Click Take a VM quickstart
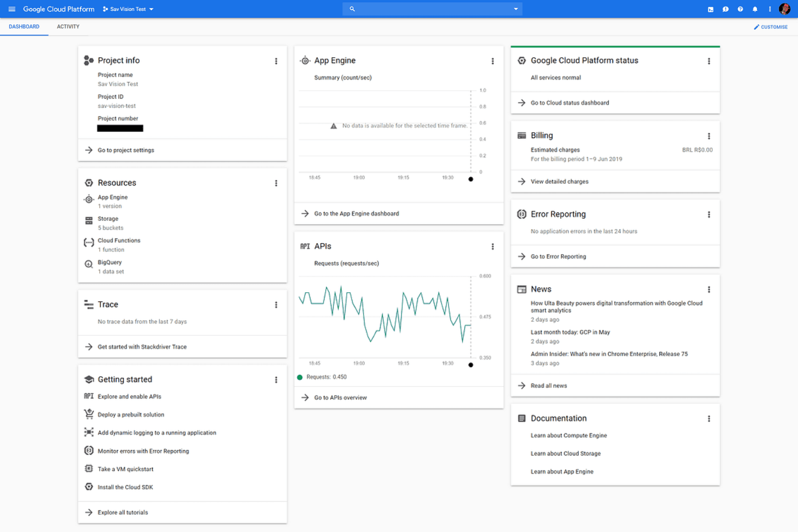 (126, 469)
